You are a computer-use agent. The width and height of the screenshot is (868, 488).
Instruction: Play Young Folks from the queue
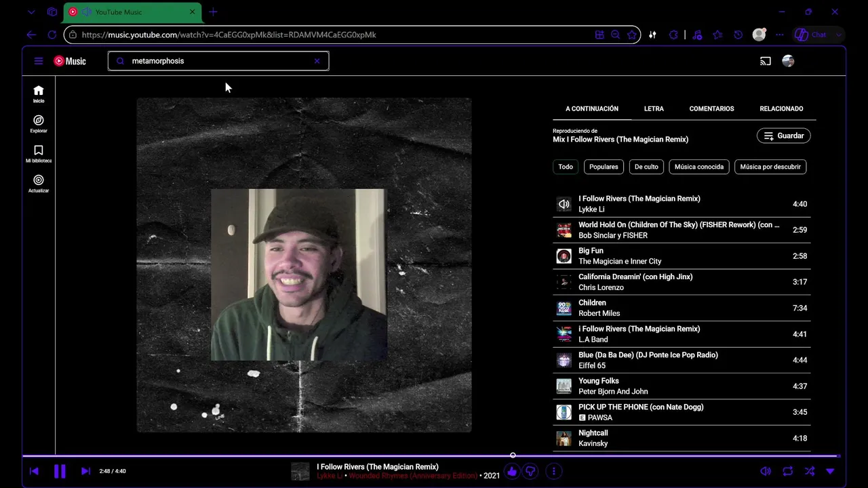click(x=682, y=386)
